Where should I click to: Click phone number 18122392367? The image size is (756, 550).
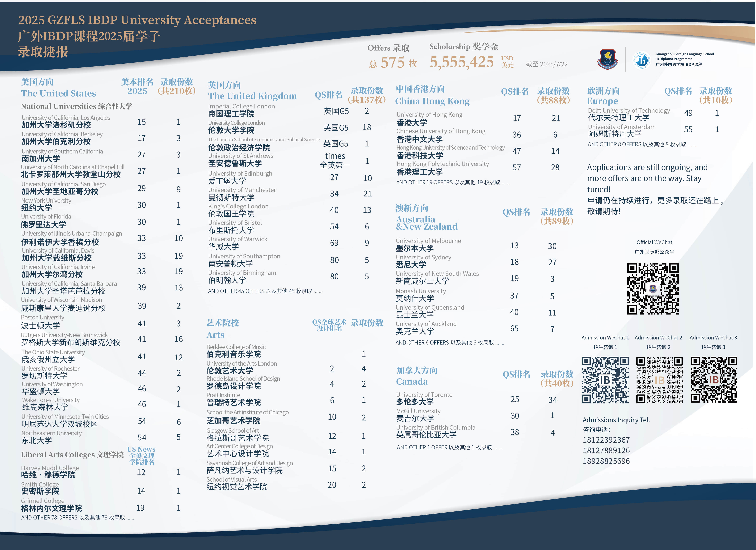pyautogui.click(x=606, y=440)
